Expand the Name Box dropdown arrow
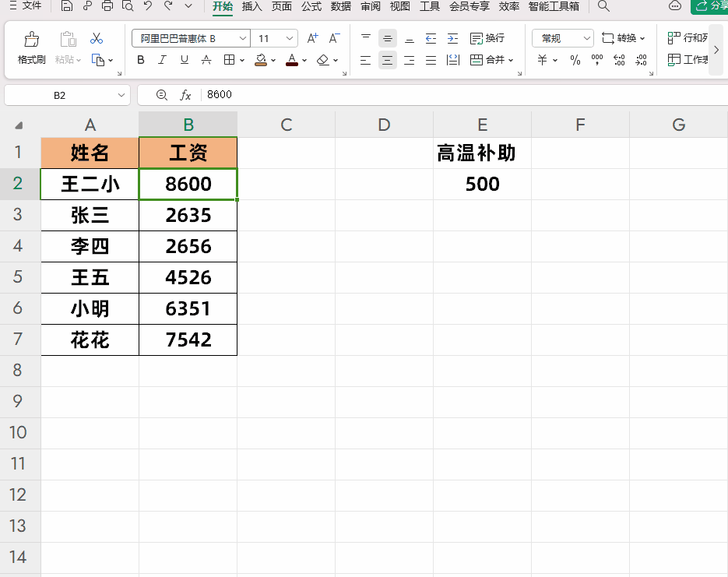Image resolution: width=728 pixels, height=577 pixels. (x=121, y=95)
